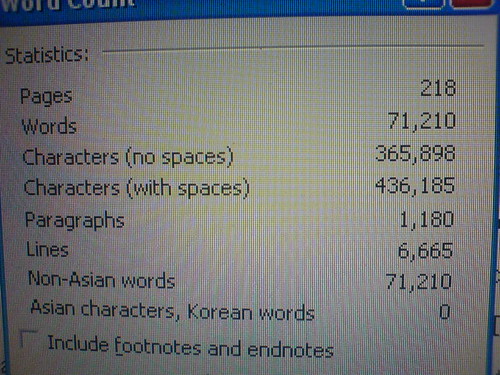Select the Paragraphs row label
Viewport: 500px width, 375px height.
(75, 220)
